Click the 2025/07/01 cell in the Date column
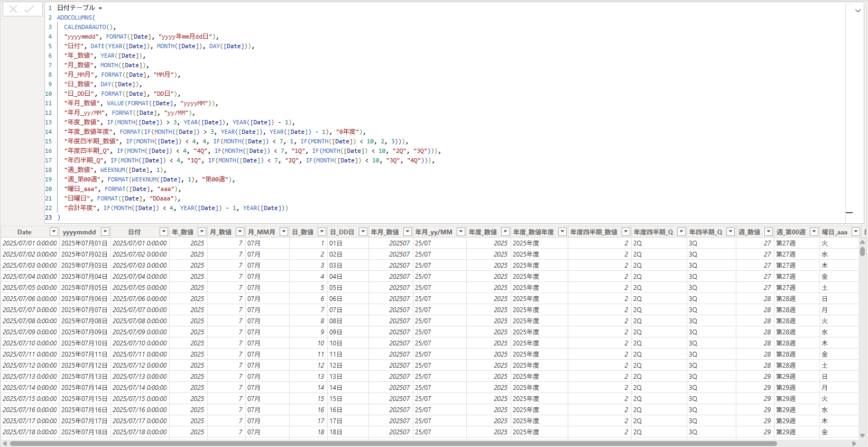The image size is (868, 447). (x=30, y=243)
